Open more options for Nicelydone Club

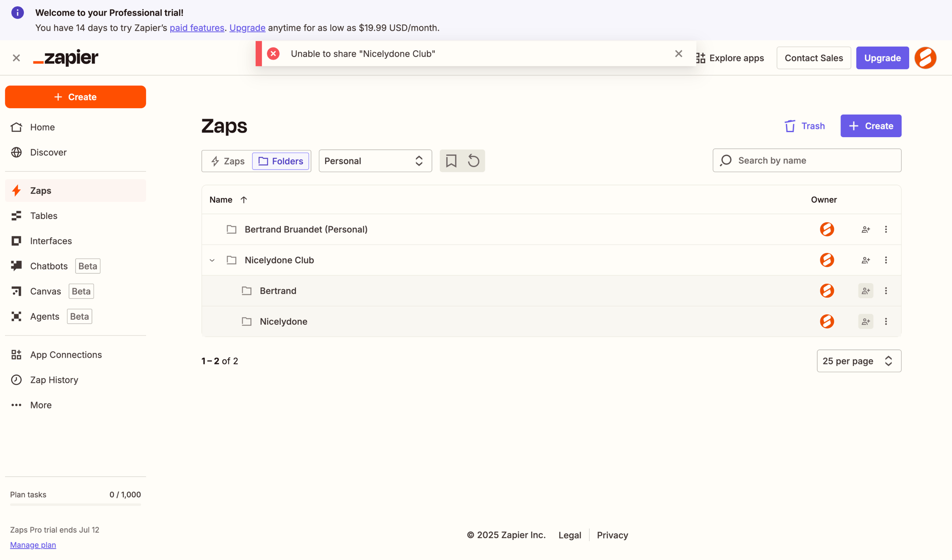pyautogui.click(x=886, y=260)
